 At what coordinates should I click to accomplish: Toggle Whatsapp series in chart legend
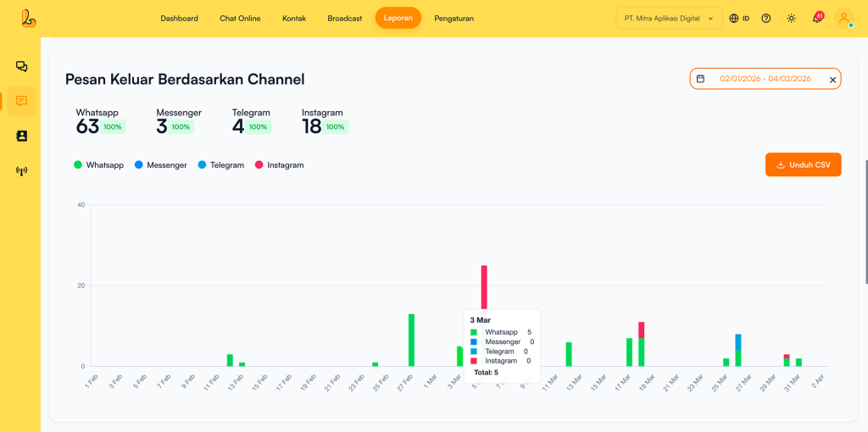coord(99,165)
